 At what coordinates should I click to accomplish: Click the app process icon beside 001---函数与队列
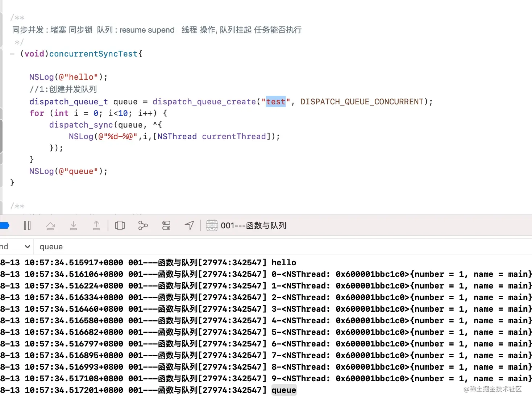pyautogui.click(x=212, y=225)
